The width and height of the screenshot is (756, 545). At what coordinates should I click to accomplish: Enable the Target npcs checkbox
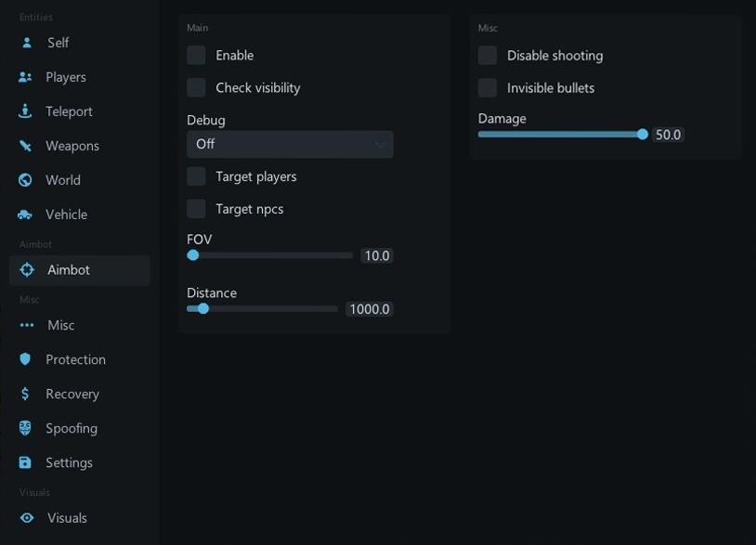(196, 209)
